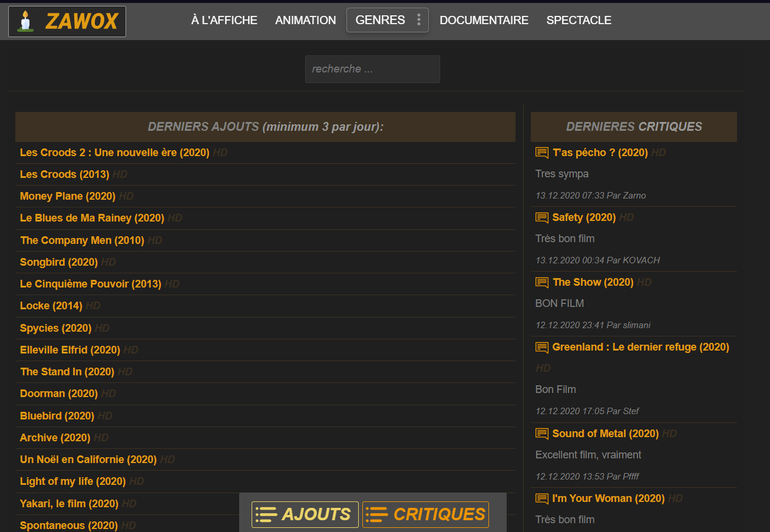Click comment icon beside Greenland
Viewport: 770px width, 532px height.
point(542,347)
